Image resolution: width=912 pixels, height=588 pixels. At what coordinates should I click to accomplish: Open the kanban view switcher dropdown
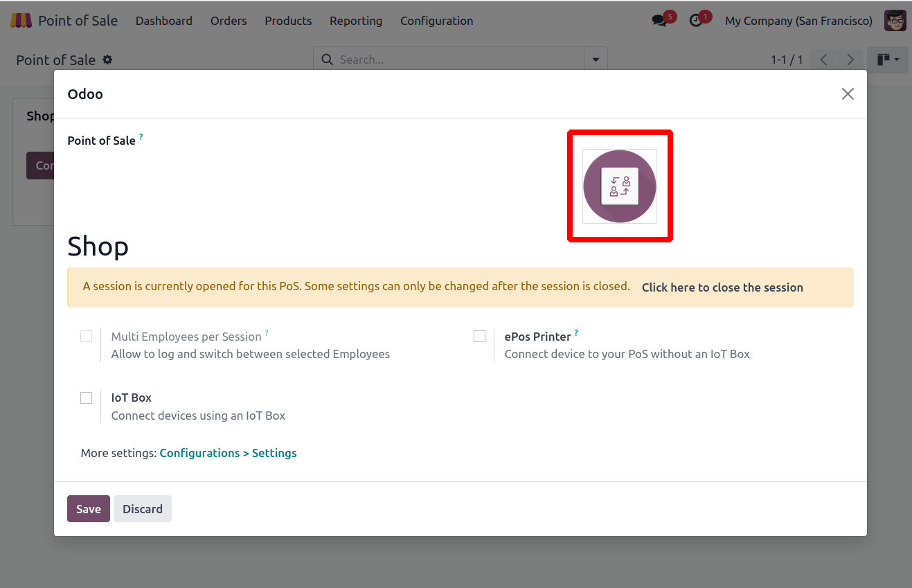888,60
